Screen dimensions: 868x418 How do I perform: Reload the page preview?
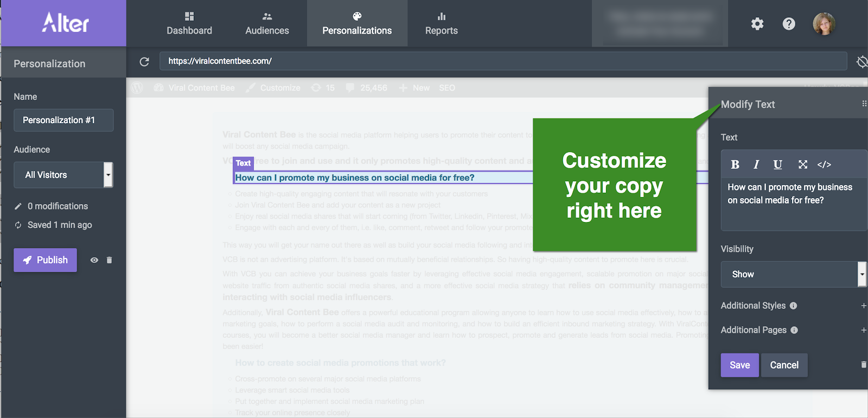144,62
